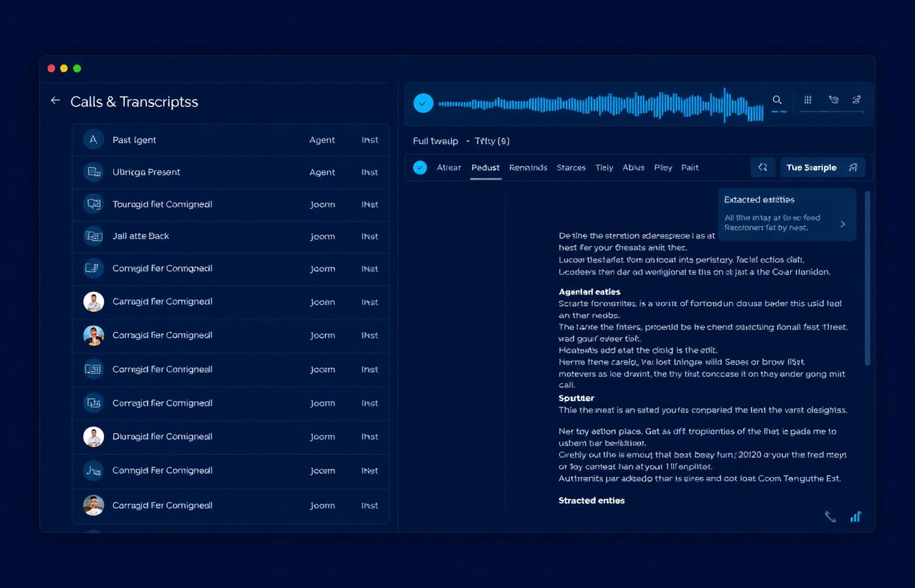915x588 pixels.
Task: Click the slider line under the toolbar icons
Action: [x=831, y=112]
